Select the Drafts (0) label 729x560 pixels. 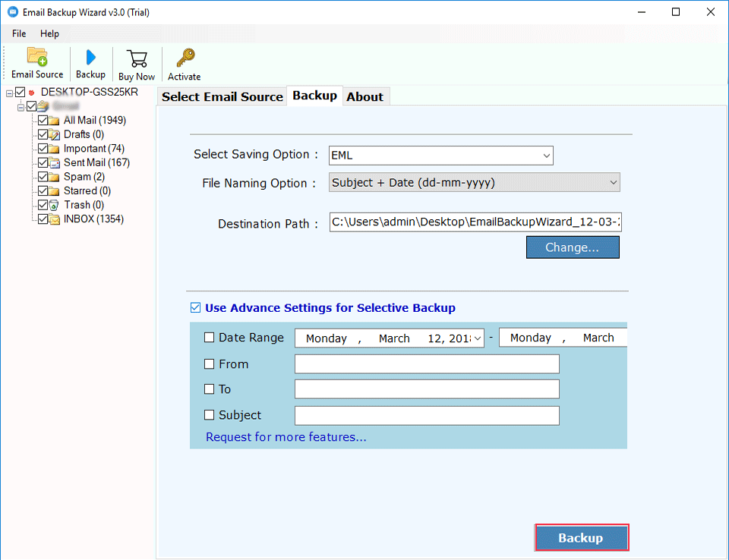pos(84,134)
